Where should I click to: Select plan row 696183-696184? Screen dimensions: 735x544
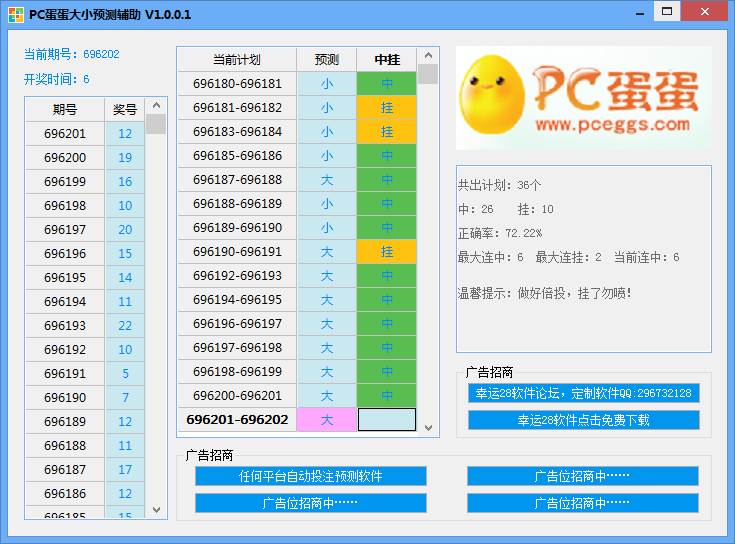click(x=297, y=132)
